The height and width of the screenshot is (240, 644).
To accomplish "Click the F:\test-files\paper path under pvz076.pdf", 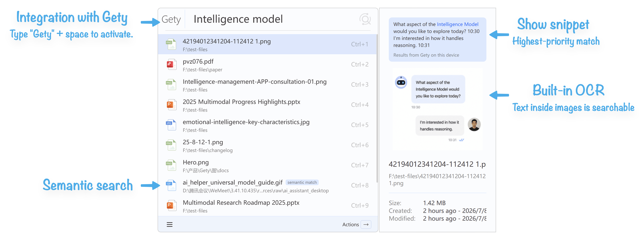I will click(x=202, y=70).
